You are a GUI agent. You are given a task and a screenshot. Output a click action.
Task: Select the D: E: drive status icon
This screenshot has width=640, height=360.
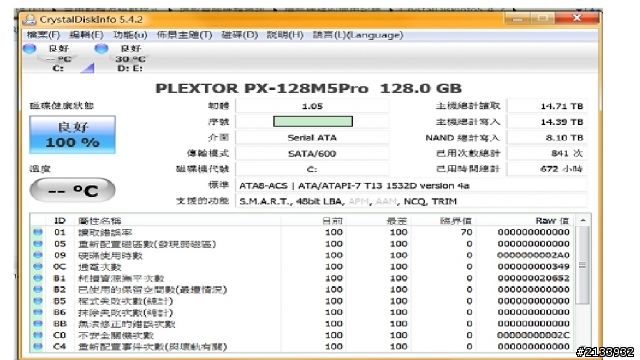101,49
